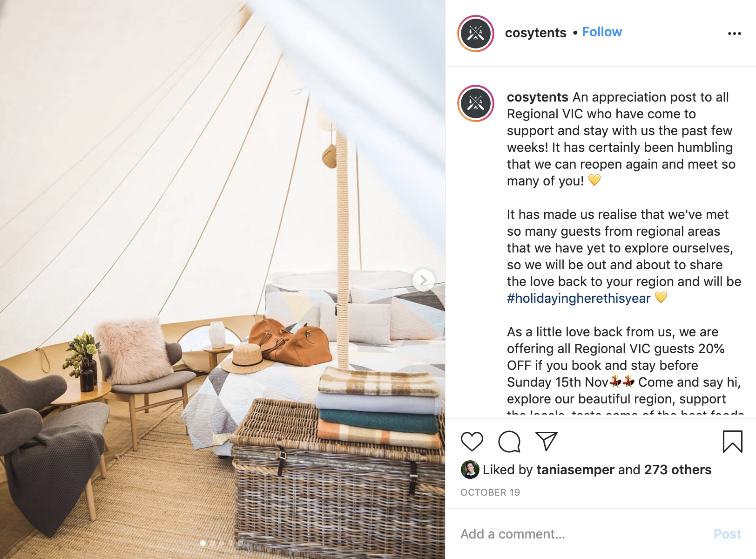Open the October 19 post date link

490,492
